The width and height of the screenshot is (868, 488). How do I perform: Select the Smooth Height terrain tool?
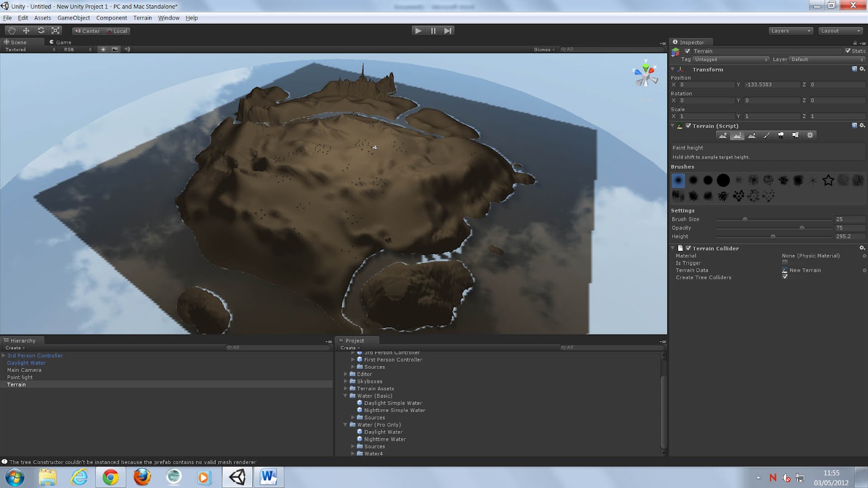click(x=752, y=135)
